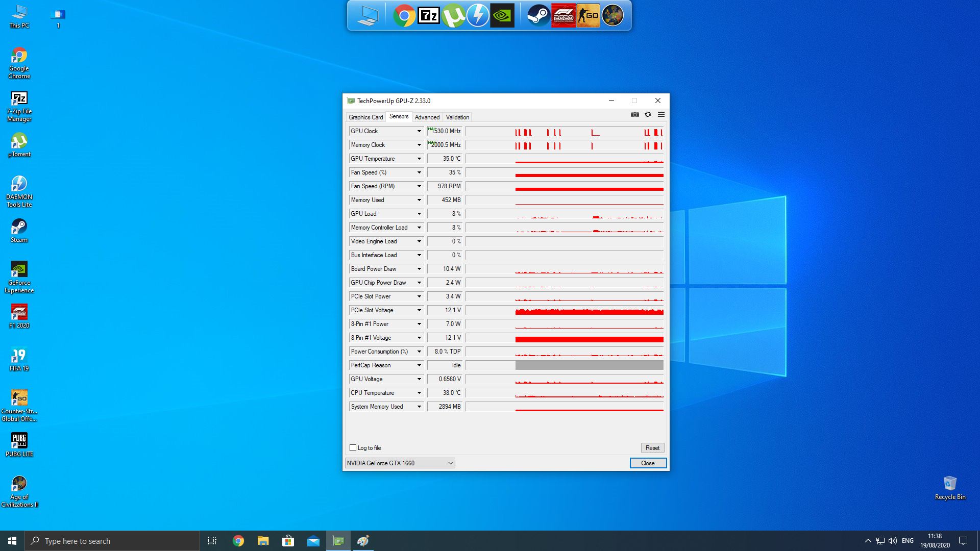This screenshot has width=980, height=551.
Task: Launch DAEMON Tools from the top dock
Action: (x=478, y=16)
